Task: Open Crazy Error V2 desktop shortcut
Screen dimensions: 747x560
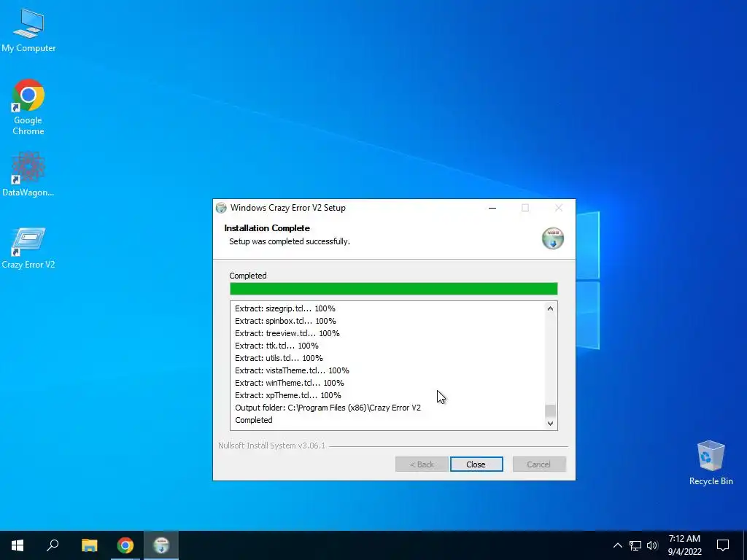Action: point(28,248)
